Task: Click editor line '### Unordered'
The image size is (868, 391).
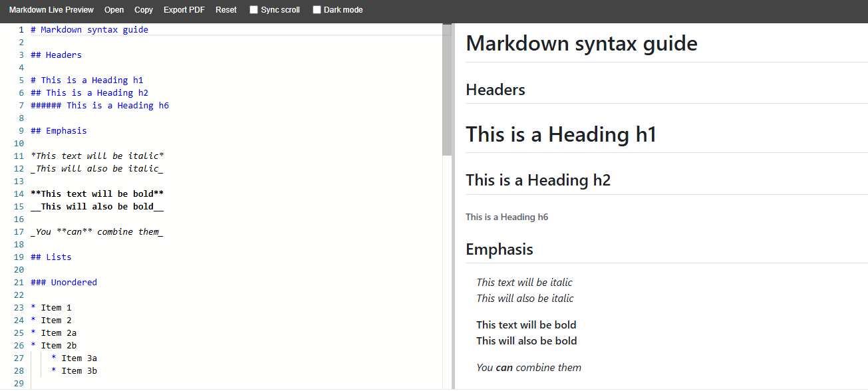Action: [64, 283]
